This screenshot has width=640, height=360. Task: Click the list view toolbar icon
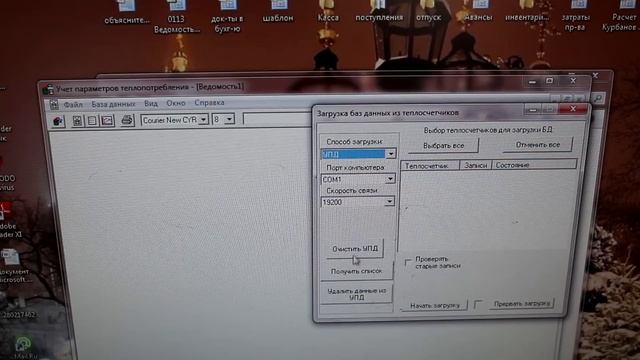click(x=92, y=121)
